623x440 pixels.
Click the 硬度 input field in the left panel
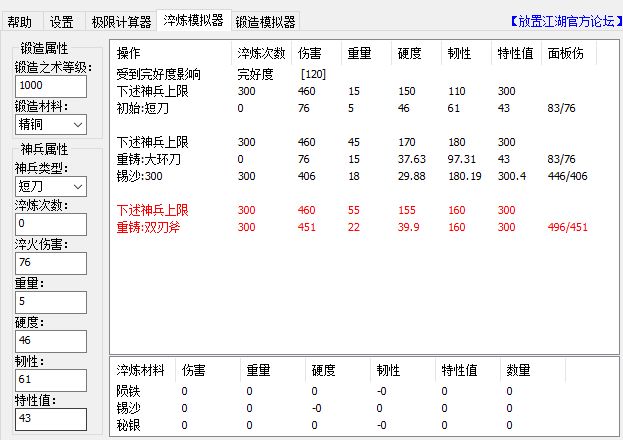click(x=51, y=341)
